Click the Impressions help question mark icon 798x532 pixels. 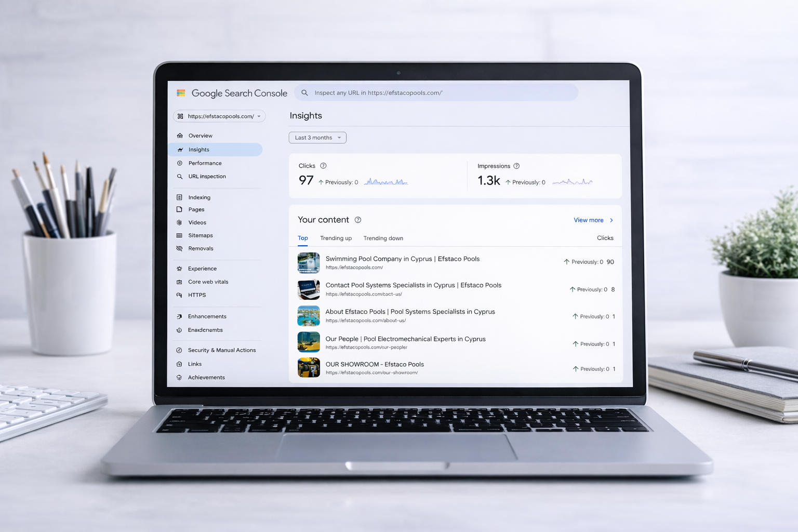click(x=516, y=166)
